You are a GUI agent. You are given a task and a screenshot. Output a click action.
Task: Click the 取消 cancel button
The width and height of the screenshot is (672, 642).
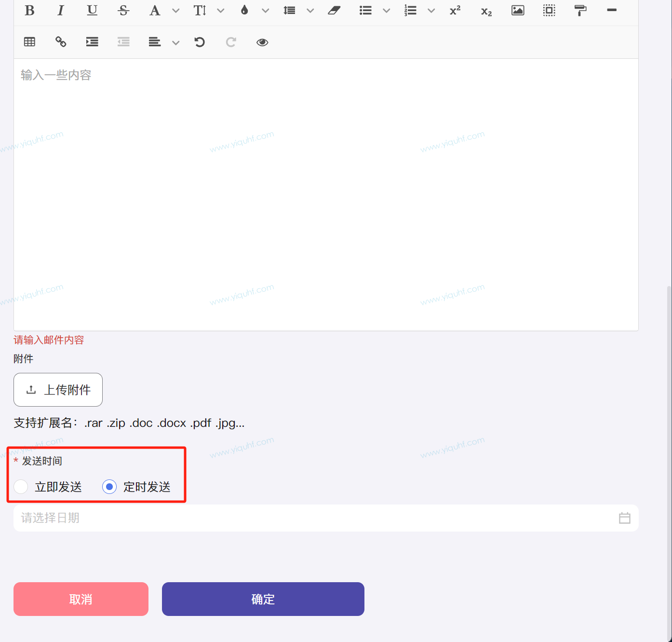tap(81, 599)
